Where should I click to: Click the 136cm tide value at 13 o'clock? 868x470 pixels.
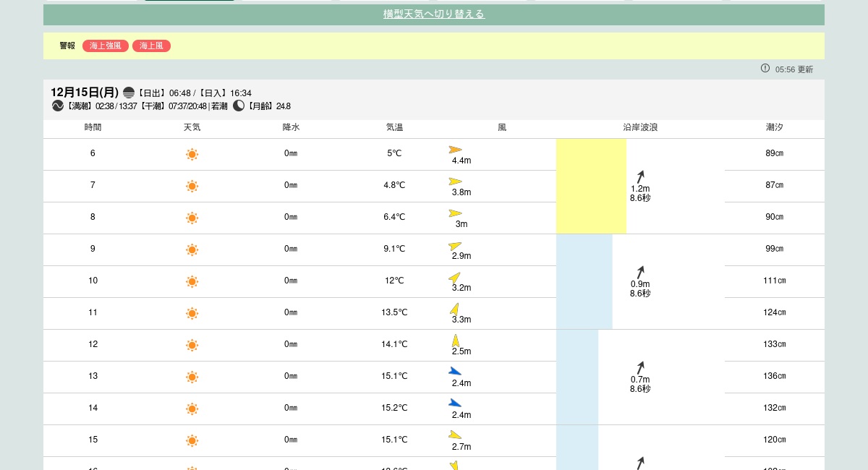coord(774,376)
